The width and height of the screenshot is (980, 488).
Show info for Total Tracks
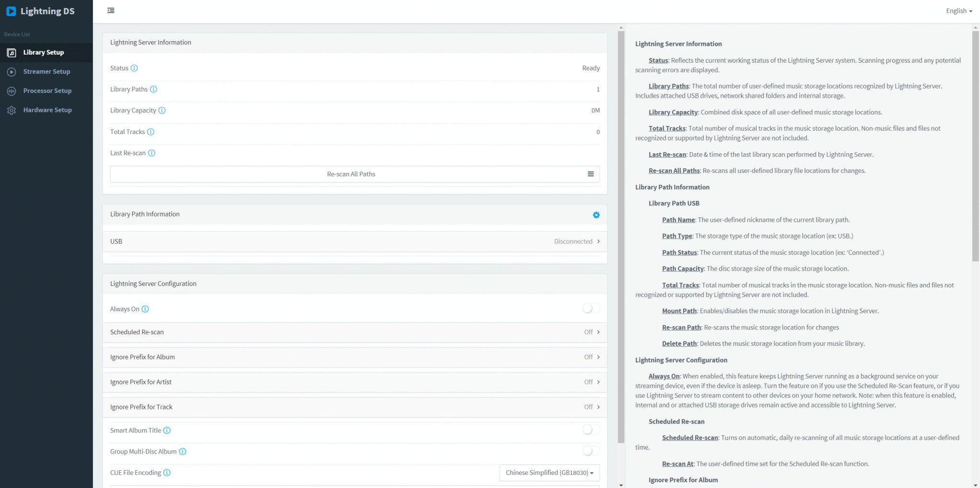click(x=151, y=132)
